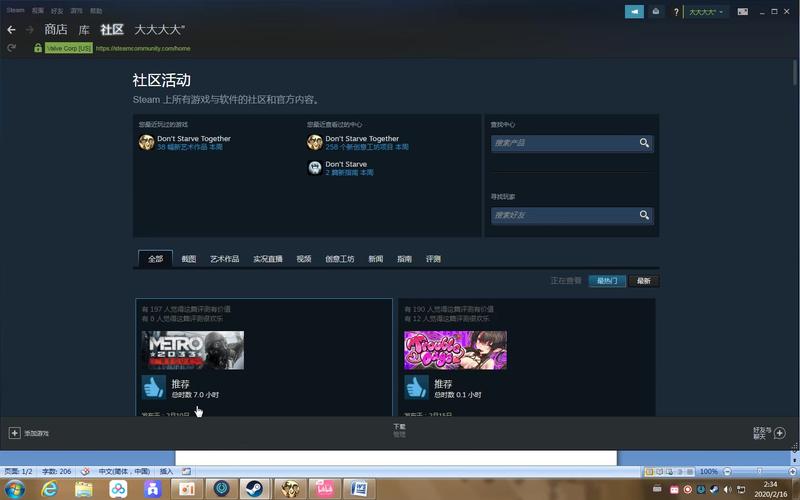800x500 pixels.
Task: Select the 创意工坊 (Workshop) tab
Action: click(340, 259)
